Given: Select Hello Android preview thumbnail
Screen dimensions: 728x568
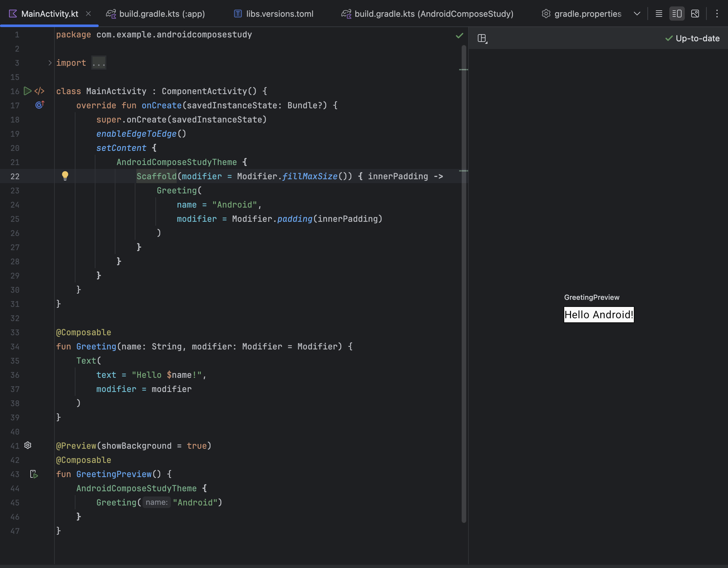Looking at the screenshot, I should (x=599, y=314).
